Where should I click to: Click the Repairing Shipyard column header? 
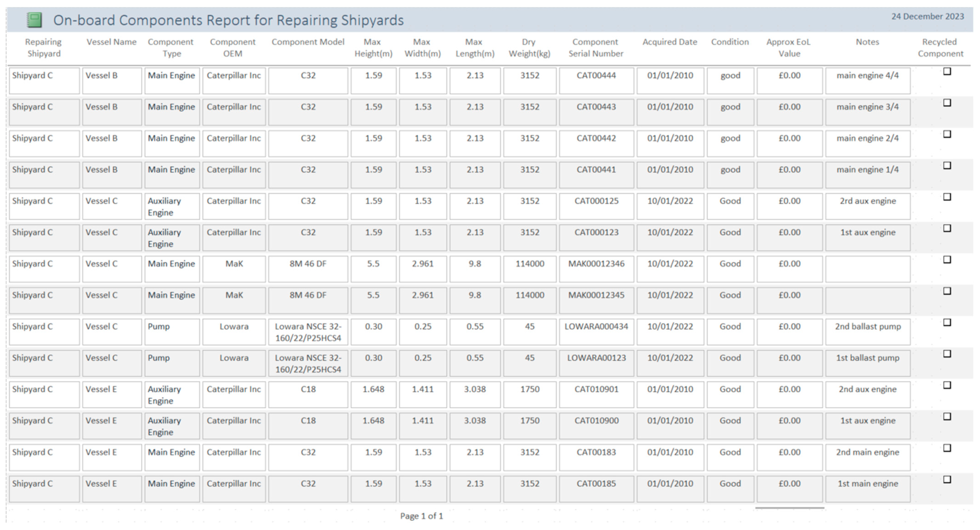click(x=44, y=48)
